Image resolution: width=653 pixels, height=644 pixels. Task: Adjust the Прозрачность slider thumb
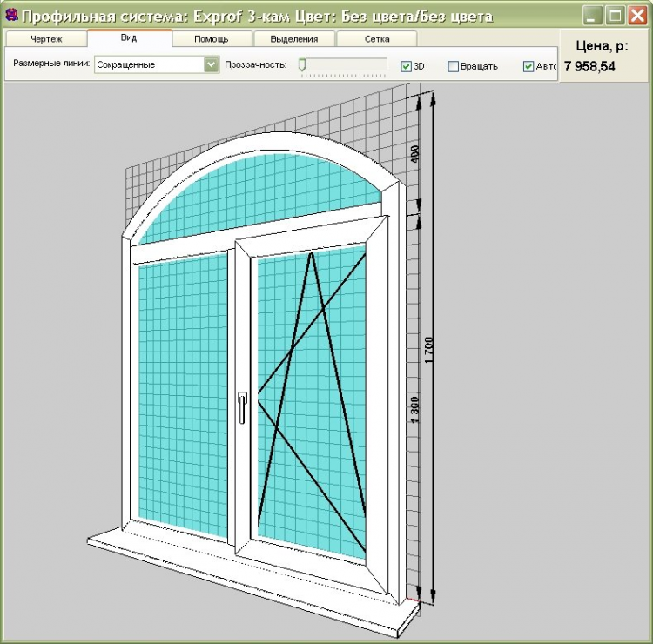pyautogui.click(x=302, y=64)
